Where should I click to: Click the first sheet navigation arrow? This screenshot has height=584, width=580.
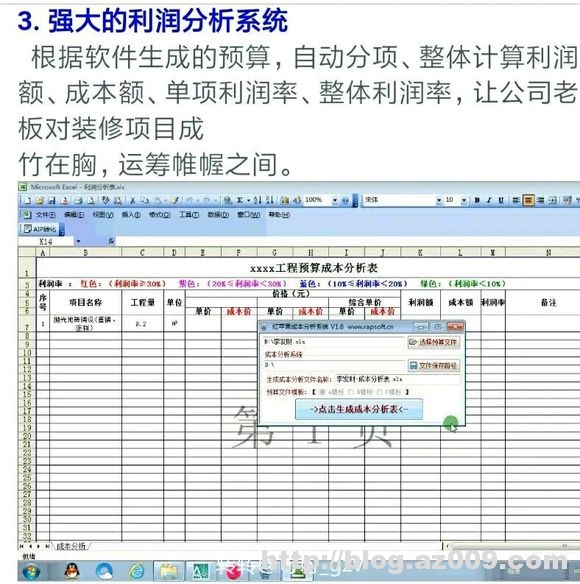[x=22, y=546]
